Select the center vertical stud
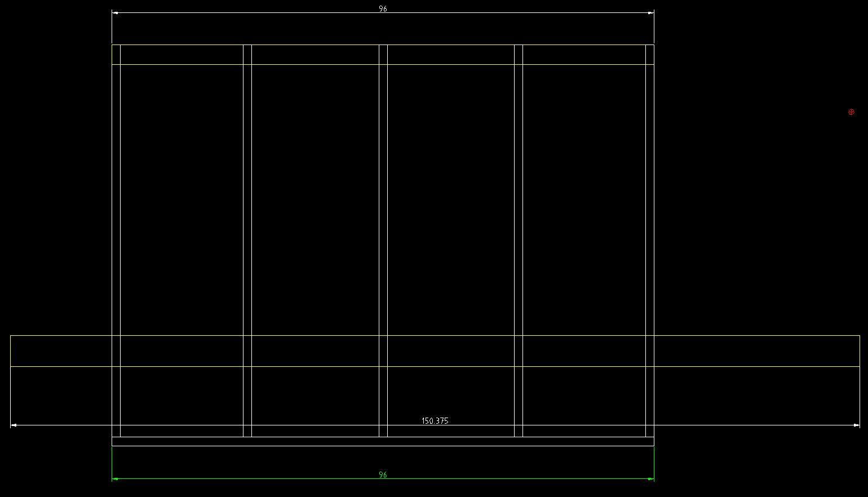This screenshot has height=497, width=868. pyautogui.click(x=383, y=197)
